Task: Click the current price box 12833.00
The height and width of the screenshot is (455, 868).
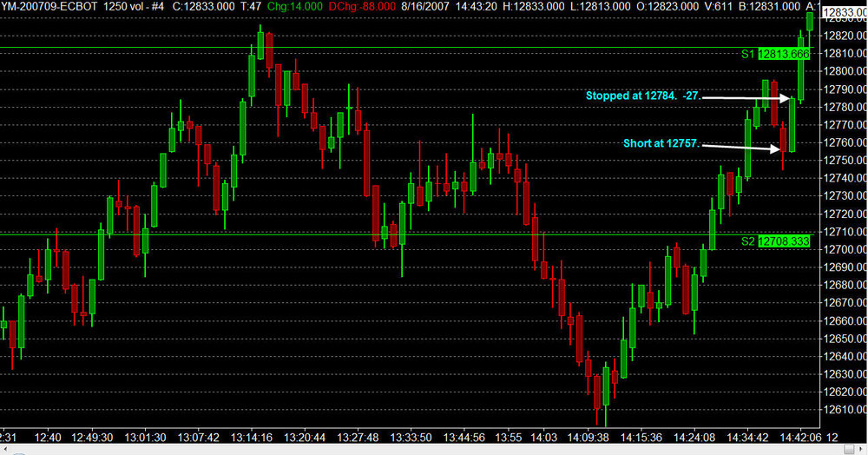Action: point(845,13)
